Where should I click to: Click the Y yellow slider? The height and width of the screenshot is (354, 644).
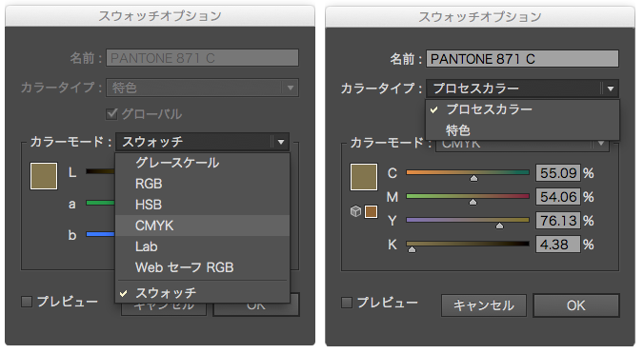pos(468,220)
